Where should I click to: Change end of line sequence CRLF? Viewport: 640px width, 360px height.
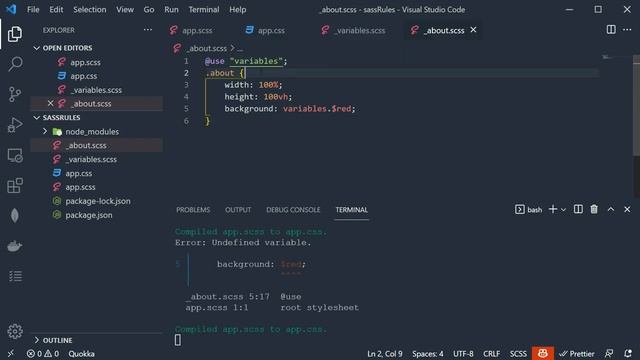(x=491, y=353)
